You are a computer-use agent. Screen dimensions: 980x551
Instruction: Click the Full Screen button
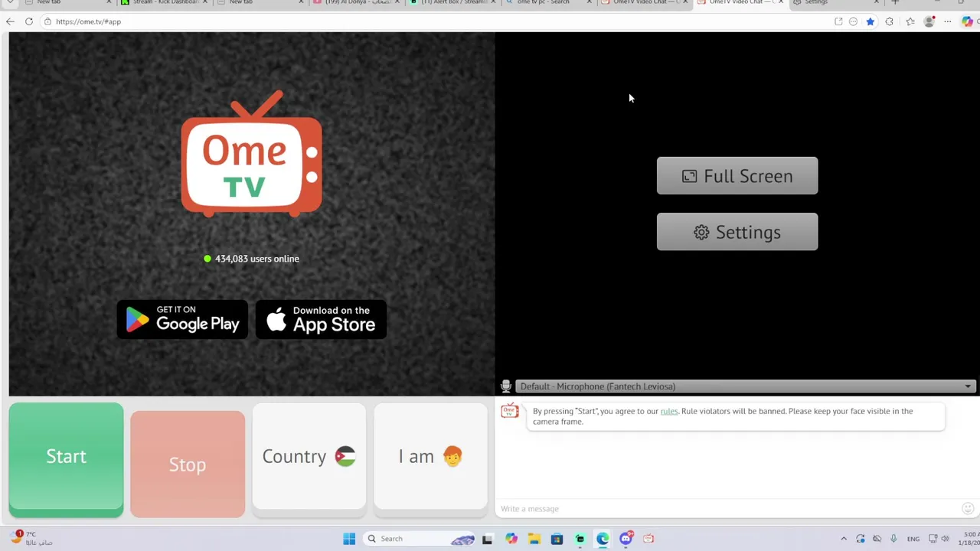[x=737, y=176]
